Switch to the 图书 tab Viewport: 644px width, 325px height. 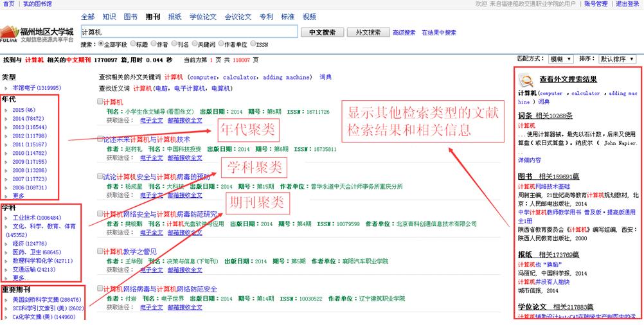pos(130,17)
